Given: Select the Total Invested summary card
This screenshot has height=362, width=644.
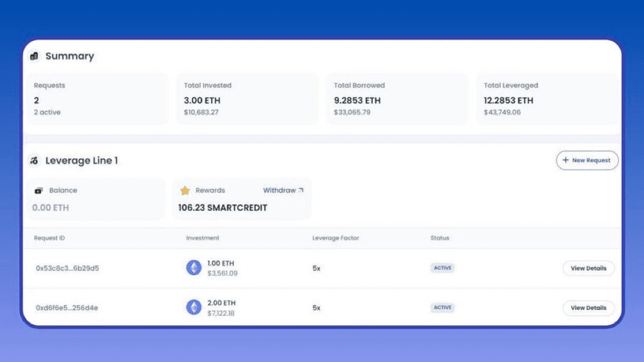Looking at the screenshot, I should pyautogui.click(x=247, y=99).
